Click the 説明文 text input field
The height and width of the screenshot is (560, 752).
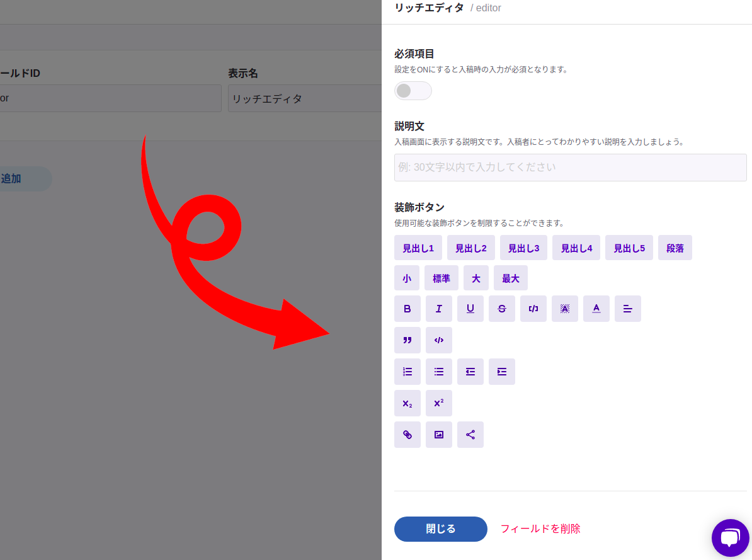tap(570, 168)
